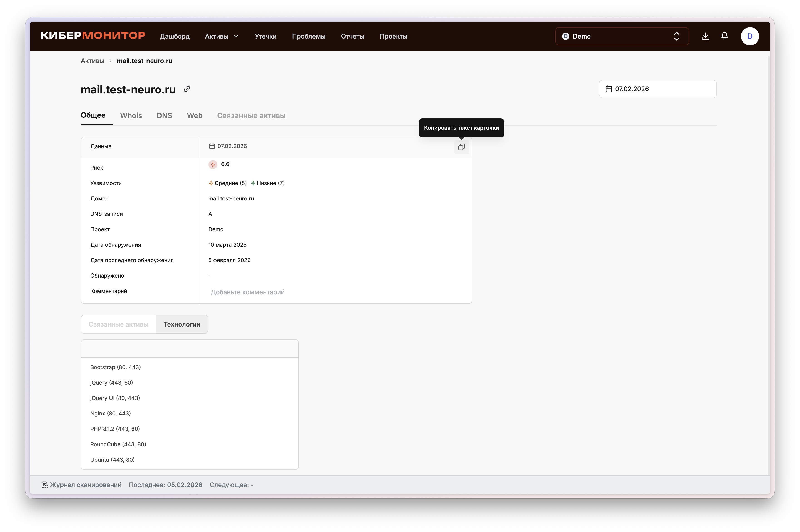
Task: Go to Утечки in top navigation
Action: 266,36
